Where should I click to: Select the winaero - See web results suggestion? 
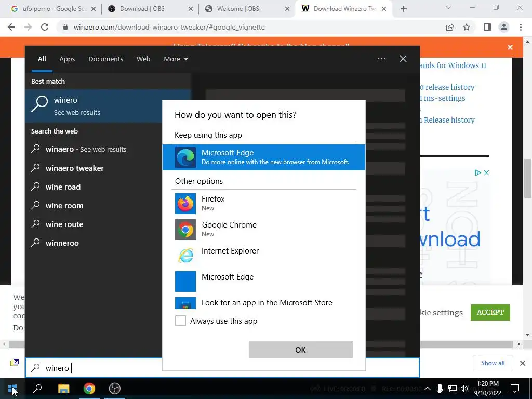[94, 149]
